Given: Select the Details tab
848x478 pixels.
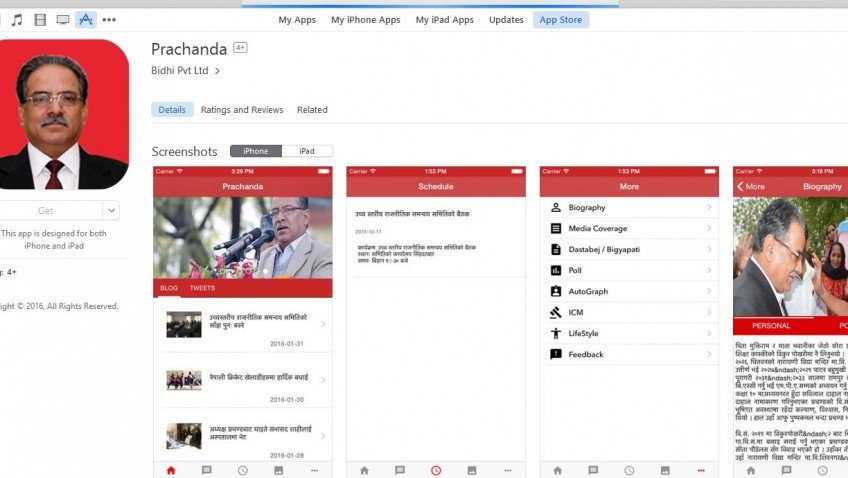Looking at the screenshot, I should tap(172, 110).
